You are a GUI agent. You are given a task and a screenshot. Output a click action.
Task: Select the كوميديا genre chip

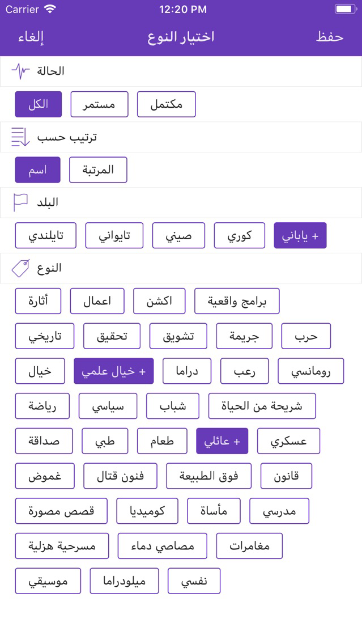pos(147,511)
